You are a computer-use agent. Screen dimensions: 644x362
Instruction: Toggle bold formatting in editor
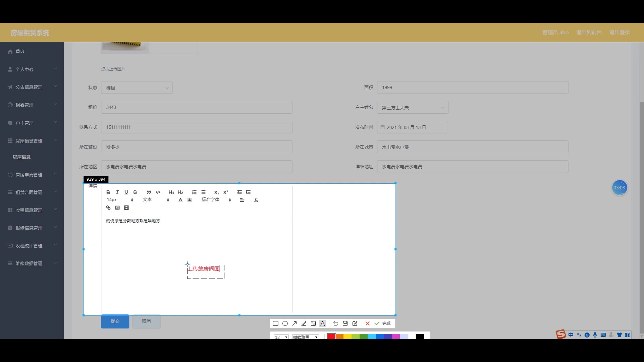(x=108, y=192)
